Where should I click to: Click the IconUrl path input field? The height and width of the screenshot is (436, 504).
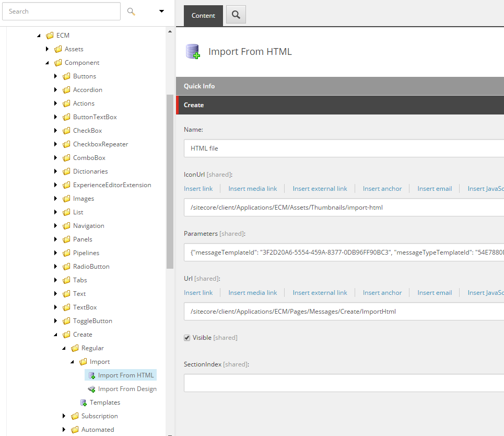tap(344, 208)
